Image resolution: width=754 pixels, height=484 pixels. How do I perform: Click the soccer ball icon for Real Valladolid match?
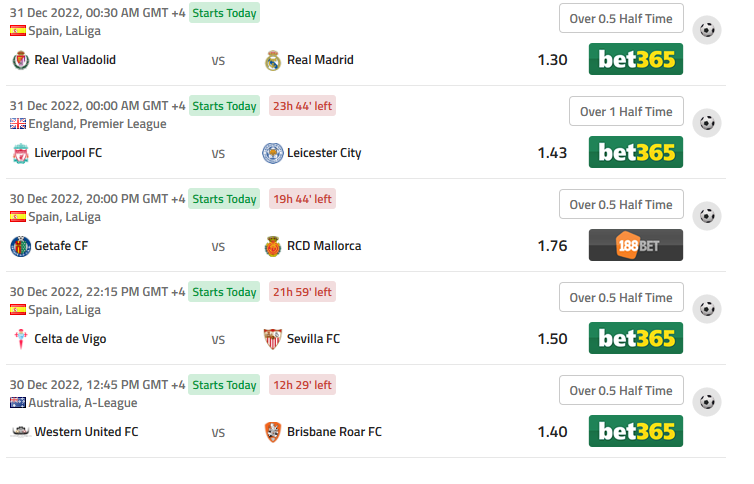pos(707,30)
